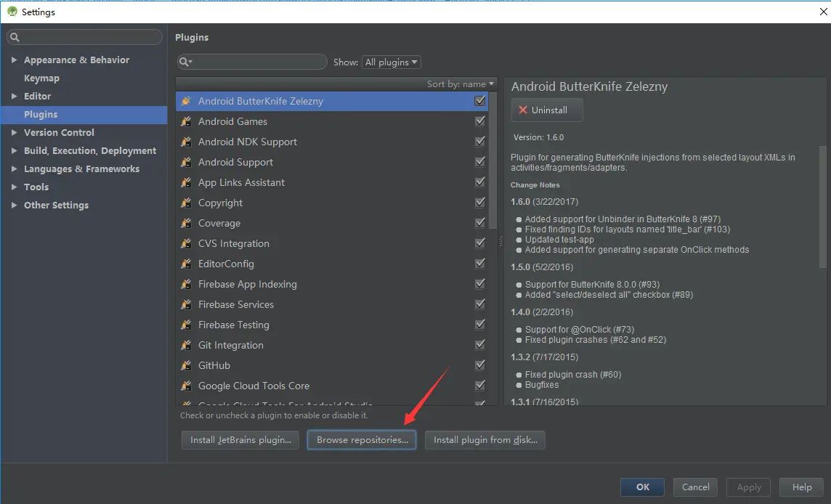Toggle the Android Support checkbox
Image resolution: width=831 pixels, height=504 pixels.
tap(480, 162)
